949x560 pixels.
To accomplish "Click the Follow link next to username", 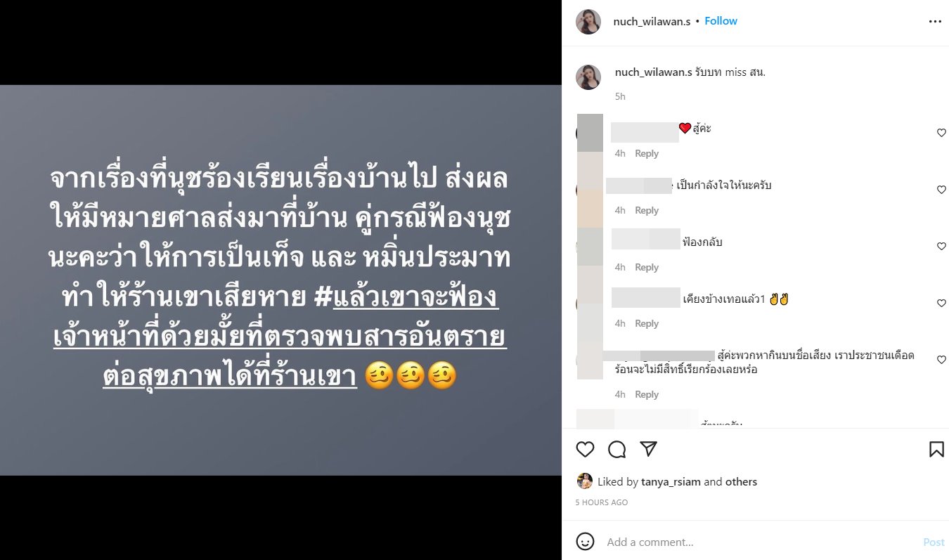I will [x=721, y=21].
